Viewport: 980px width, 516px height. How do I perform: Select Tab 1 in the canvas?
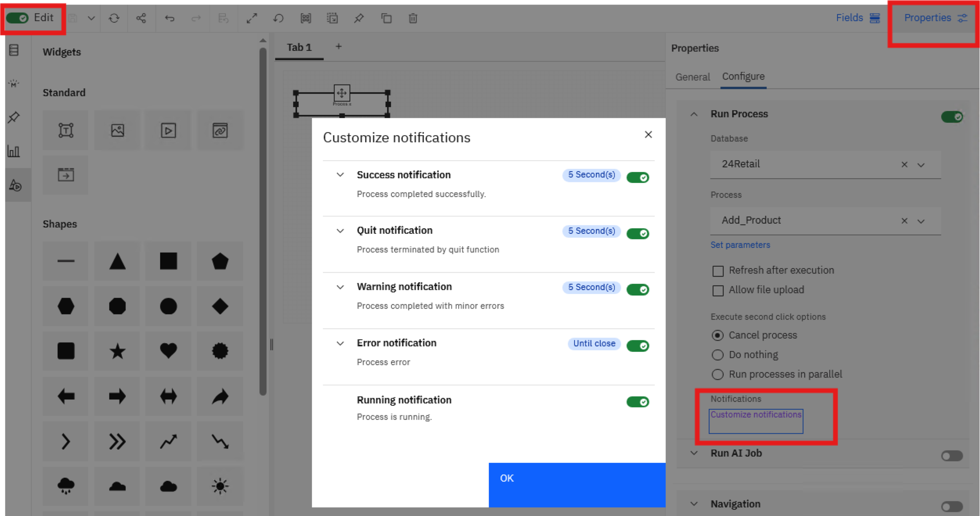point(299,47)
